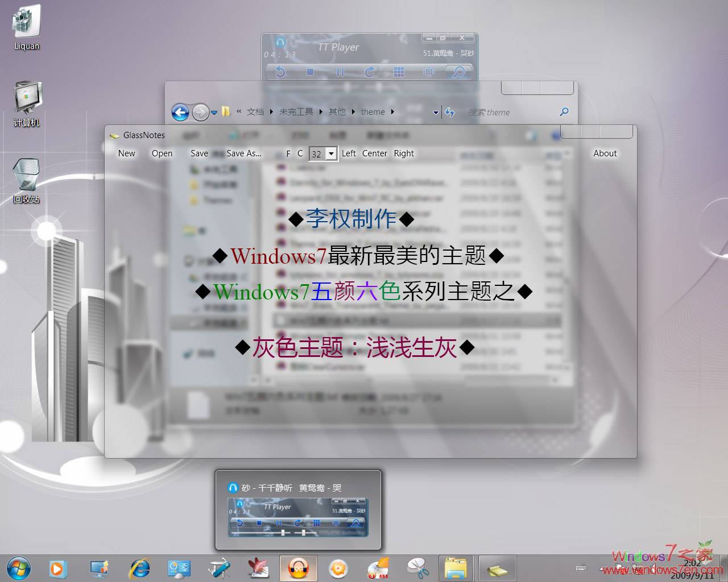Click the Explorer search magnifier icon
The width and height of the screenshot is (728, 582).
tap(564, 111)
